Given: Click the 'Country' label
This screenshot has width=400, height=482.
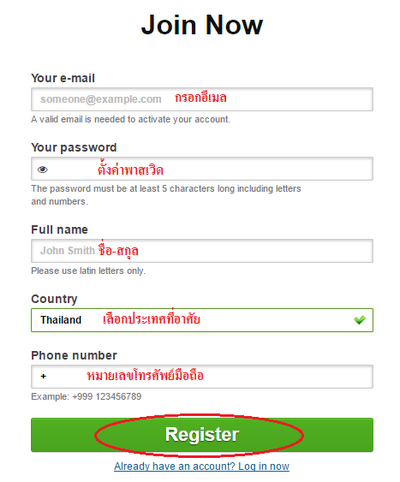Looking at the screenshot, I should (54, 299).
